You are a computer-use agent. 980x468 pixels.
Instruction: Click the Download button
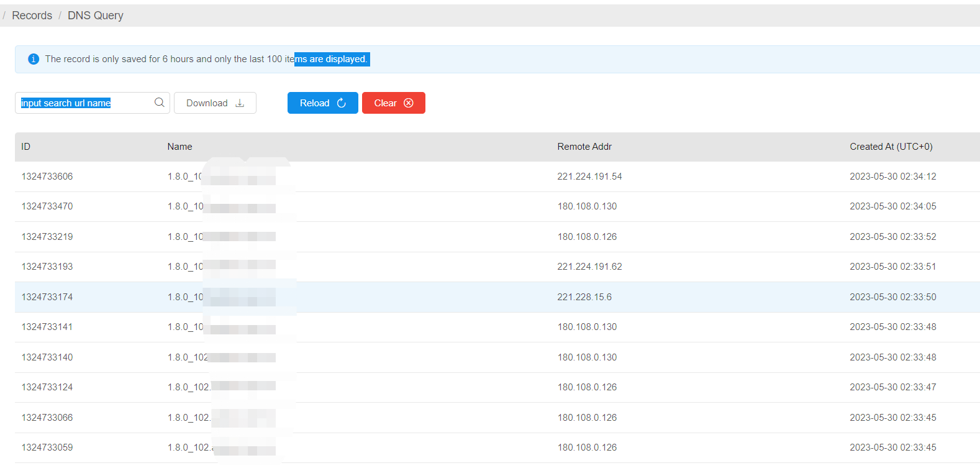click(215, 103)
